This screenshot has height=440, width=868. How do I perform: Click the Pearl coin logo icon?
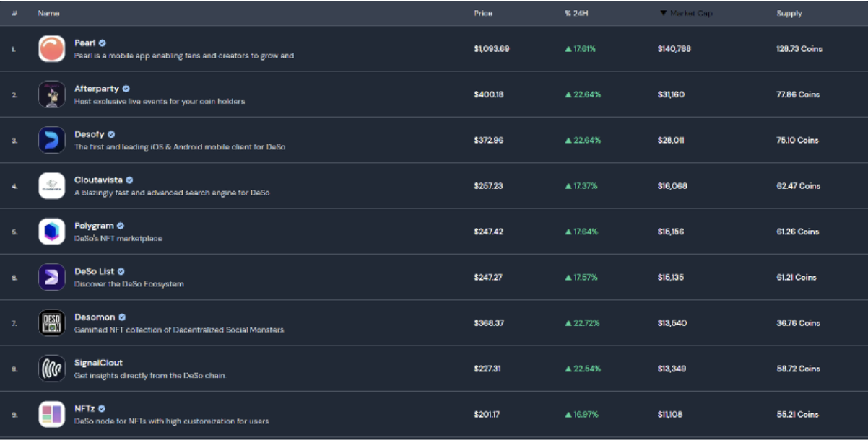point(51,49)
